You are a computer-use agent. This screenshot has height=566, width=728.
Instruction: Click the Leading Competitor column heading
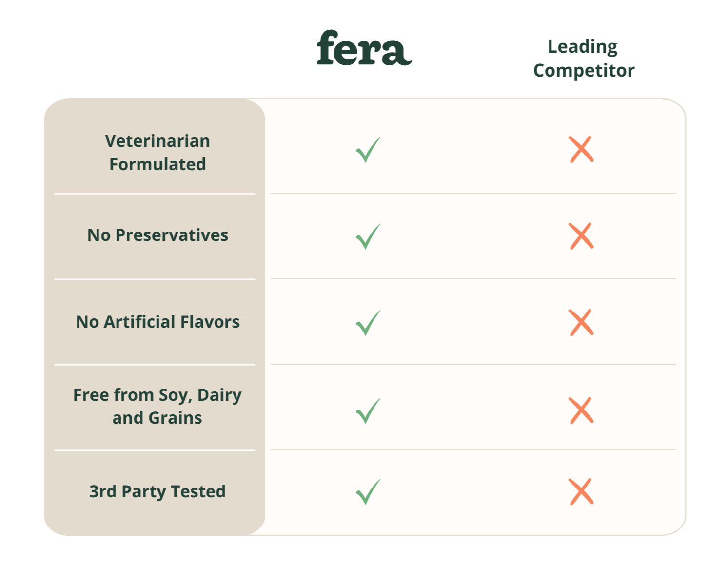click(x=583, y=59)
